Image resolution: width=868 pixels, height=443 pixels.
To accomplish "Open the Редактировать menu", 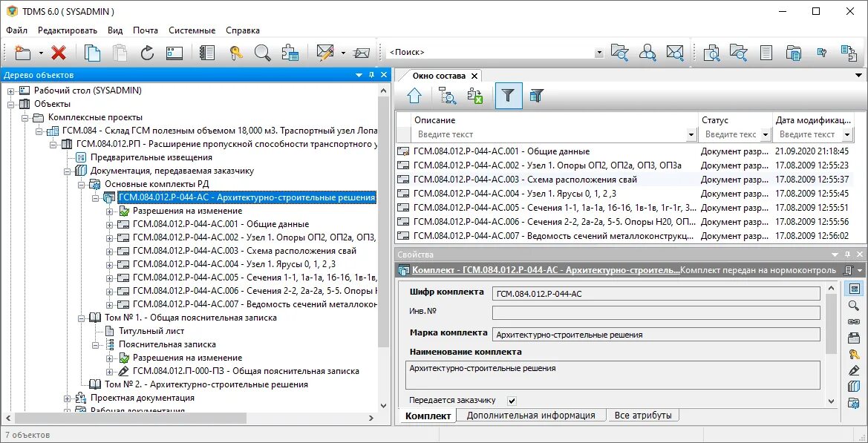I will [x=68, y=30].
